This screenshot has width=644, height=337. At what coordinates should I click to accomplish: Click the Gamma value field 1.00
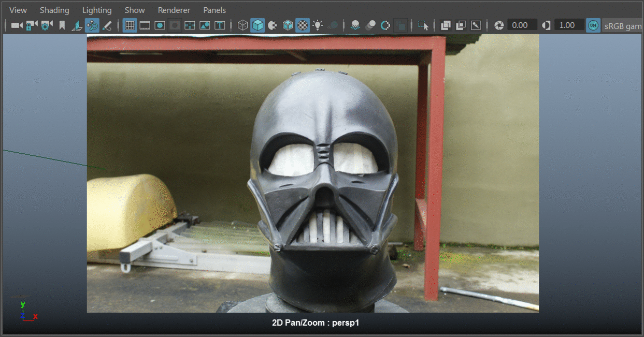[x=569, y=25]
